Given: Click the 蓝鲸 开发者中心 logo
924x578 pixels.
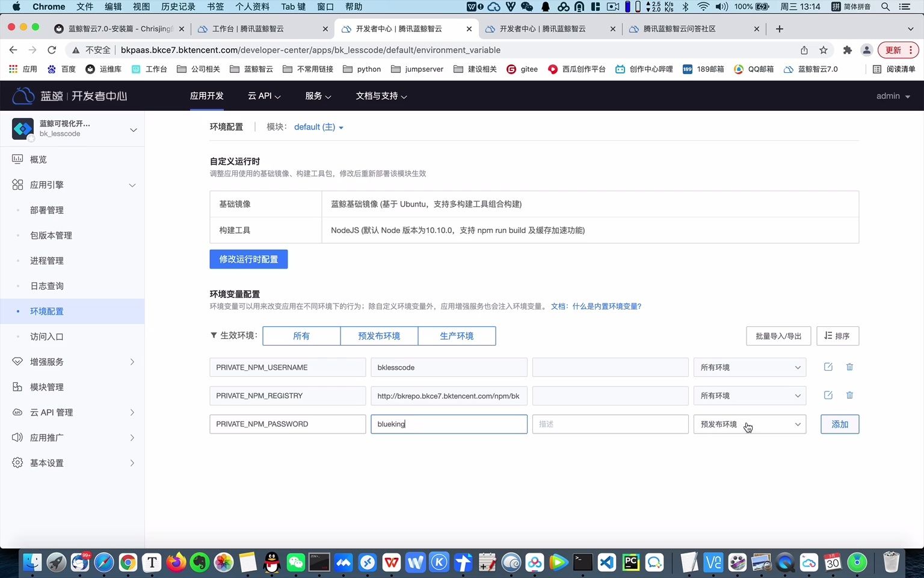Looking at the screenshot, I should pyautogui.click(x=70, y=96).
